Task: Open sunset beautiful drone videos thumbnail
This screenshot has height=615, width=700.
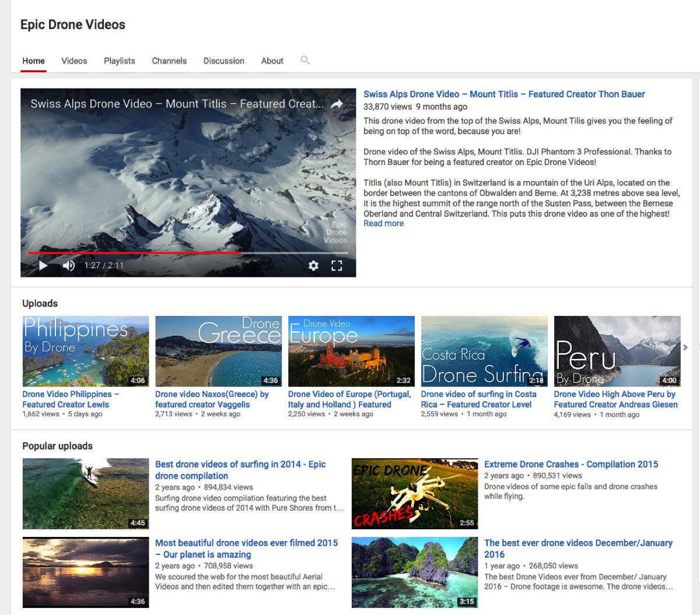Action: (x=86, y=572)
